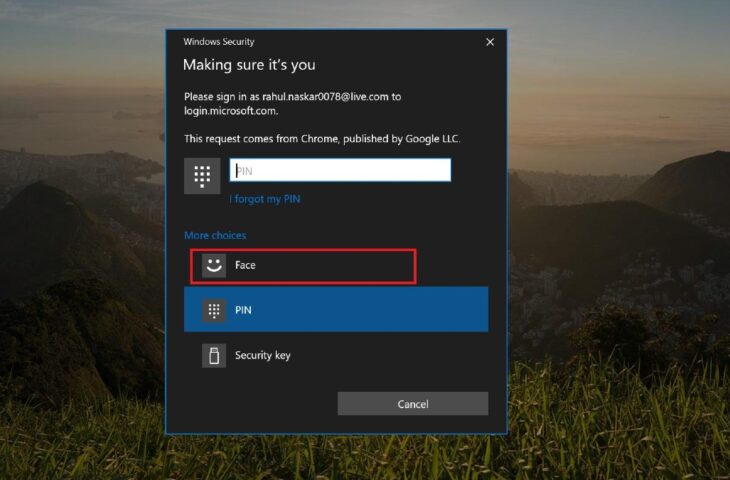Click the keypad icon beside the PIN field
730x480 pixels.
click(202, 176)
